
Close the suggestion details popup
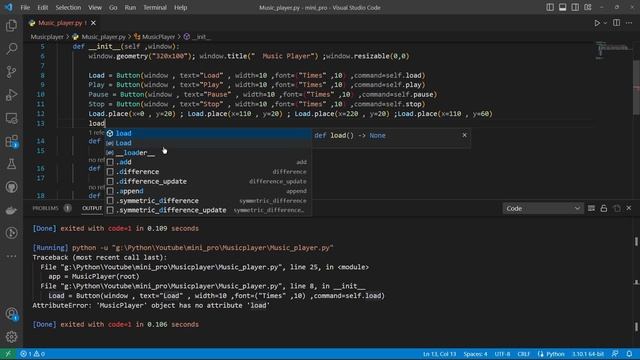point(464,135)
